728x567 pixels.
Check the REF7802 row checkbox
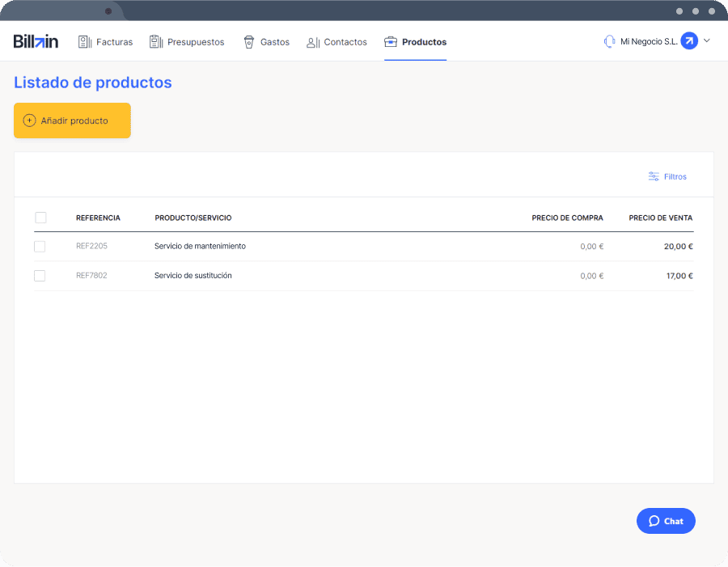click(x=40, y=276)
